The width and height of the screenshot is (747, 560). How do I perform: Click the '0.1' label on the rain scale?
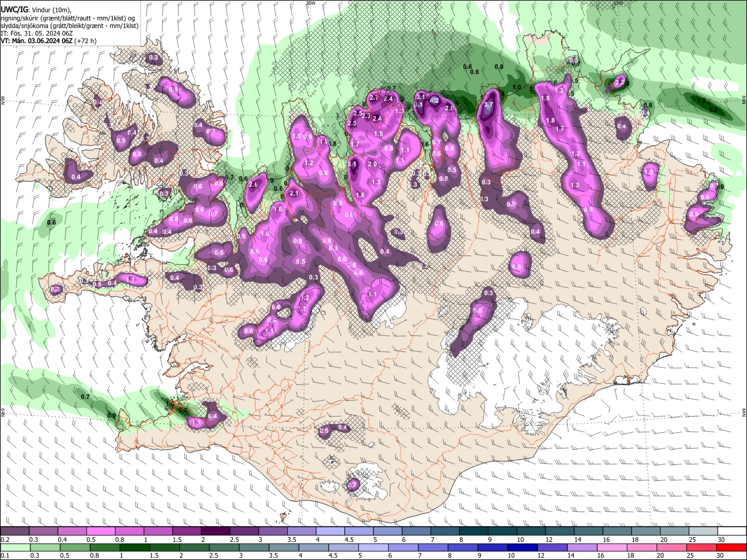4,555
